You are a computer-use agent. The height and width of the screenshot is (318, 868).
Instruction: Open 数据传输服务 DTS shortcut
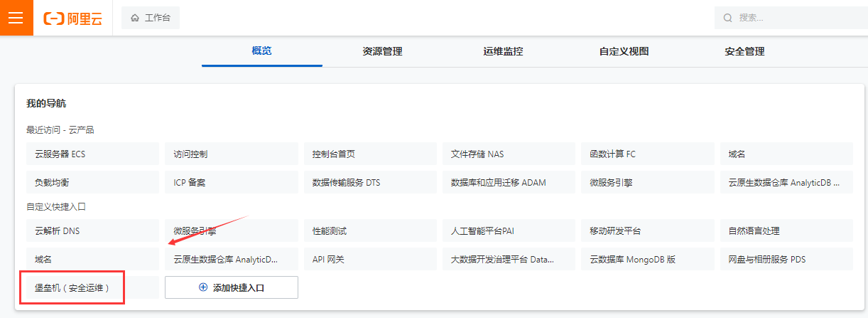pos(370,182)
